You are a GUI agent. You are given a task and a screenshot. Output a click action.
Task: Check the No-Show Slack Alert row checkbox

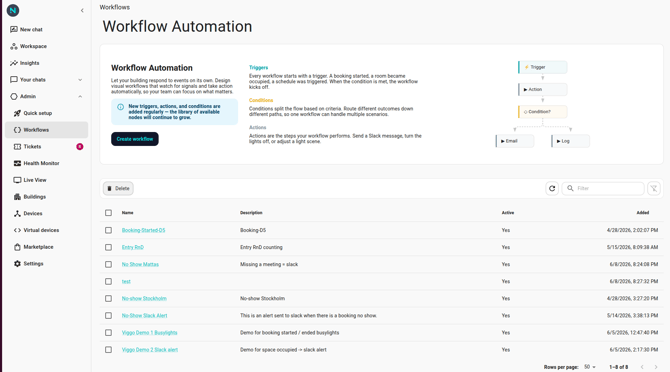pos(109,316)
